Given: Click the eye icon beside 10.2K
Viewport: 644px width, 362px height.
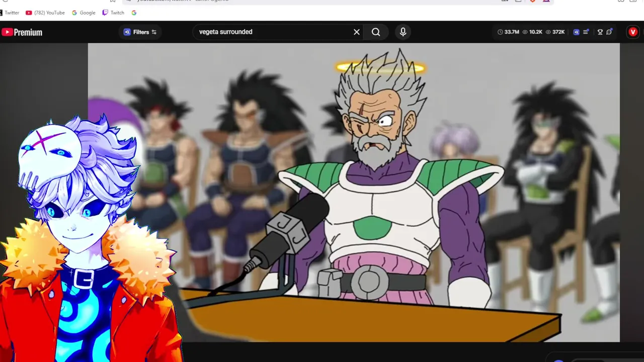Looking at the screenshot, I should [x=525, y=32].
